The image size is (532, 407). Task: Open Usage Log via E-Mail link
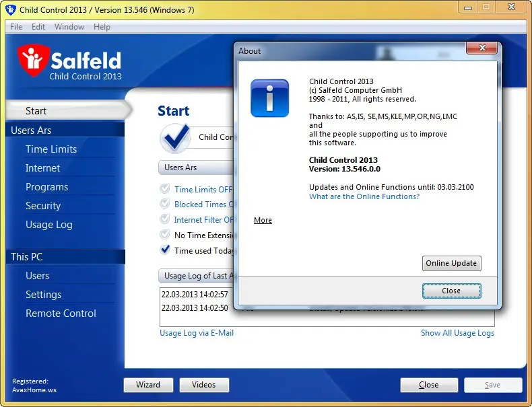pos(197,333)
